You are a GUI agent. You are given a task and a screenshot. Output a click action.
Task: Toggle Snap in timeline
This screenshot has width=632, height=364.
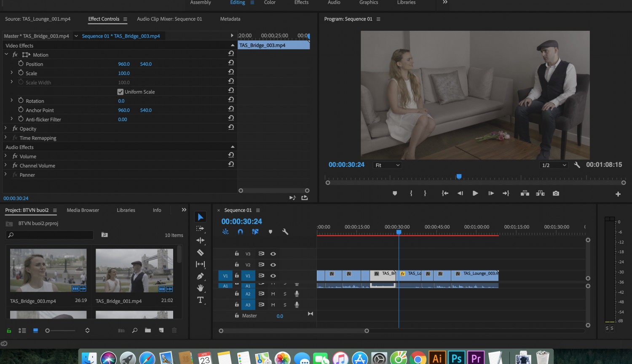pyautogui.click(x=240, y=232)
